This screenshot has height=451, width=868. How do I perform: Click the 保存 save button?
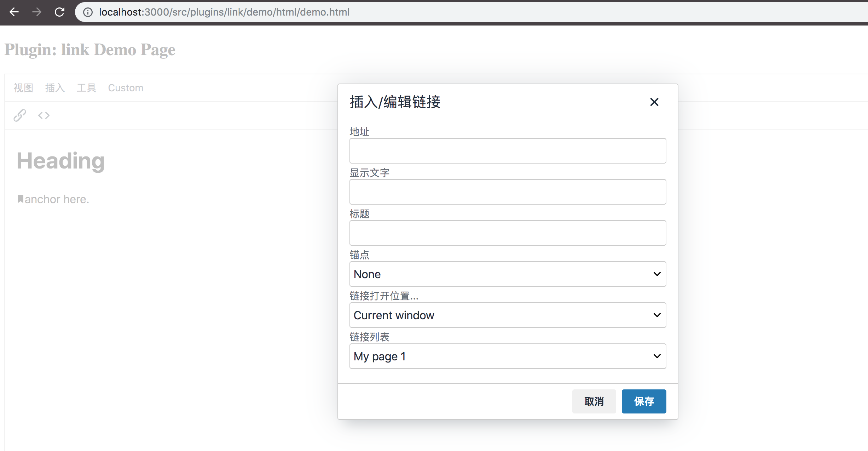click(x=644, y=401)
